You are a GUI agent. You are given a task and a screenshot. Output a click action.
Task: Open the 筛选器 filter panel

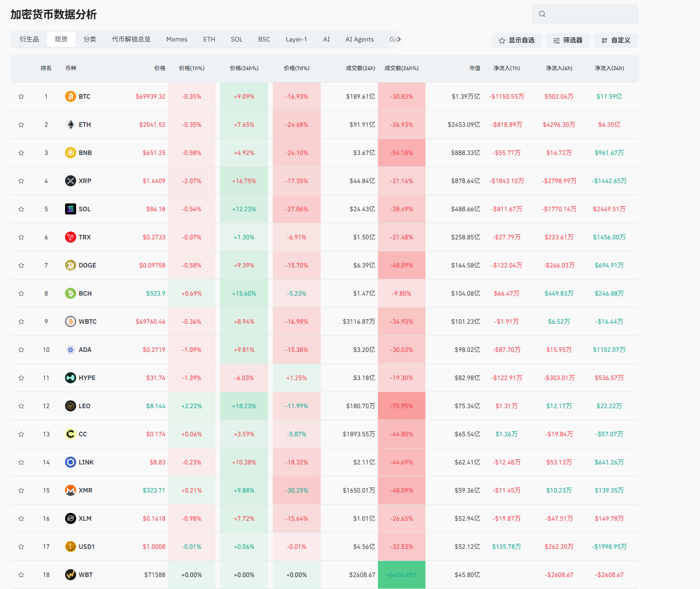(568, 41)
